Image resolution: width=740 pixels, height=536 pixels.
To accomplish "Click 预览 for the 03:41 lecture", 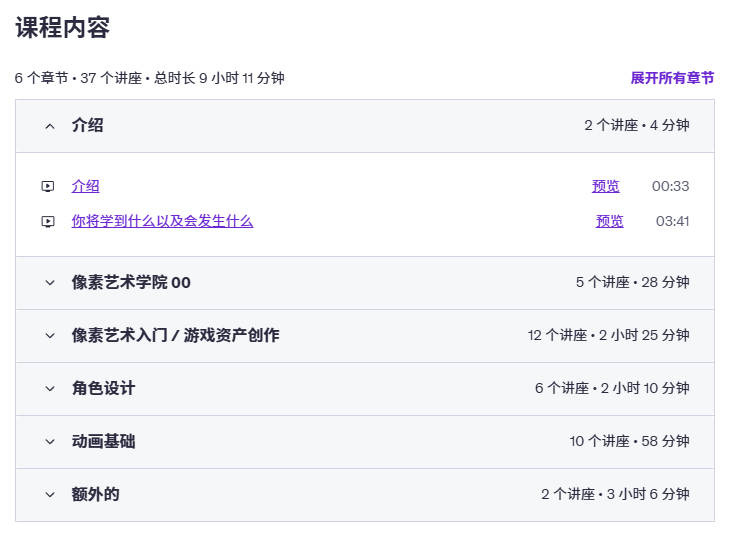I will tap(609, 221).
